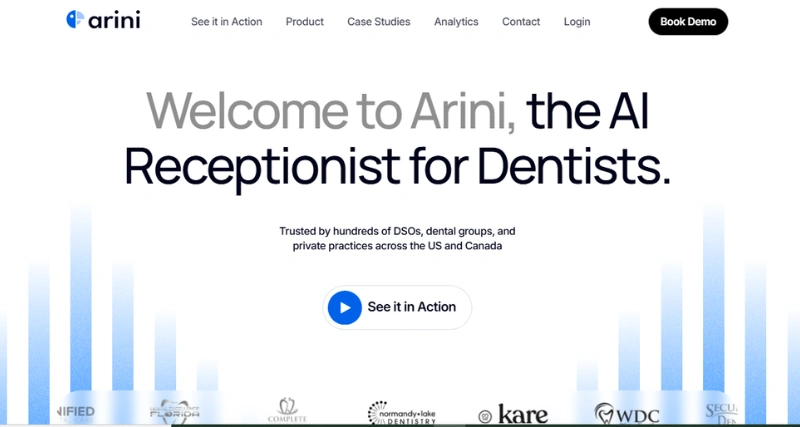Click the Login link
Image resolution: width=800 pixels, height=427 pixels.
577,22
